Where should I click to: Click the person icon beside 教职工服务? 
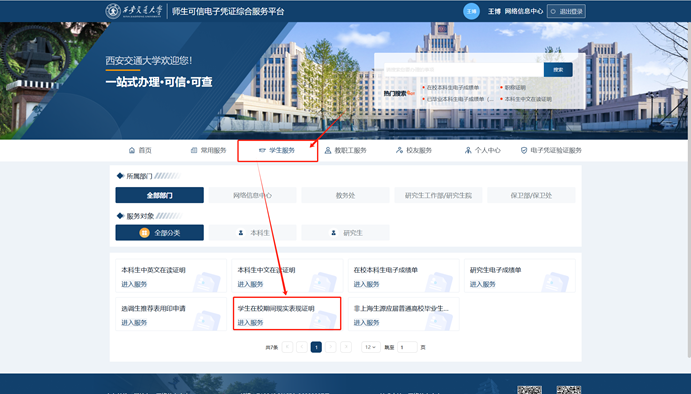pos(328,150)
